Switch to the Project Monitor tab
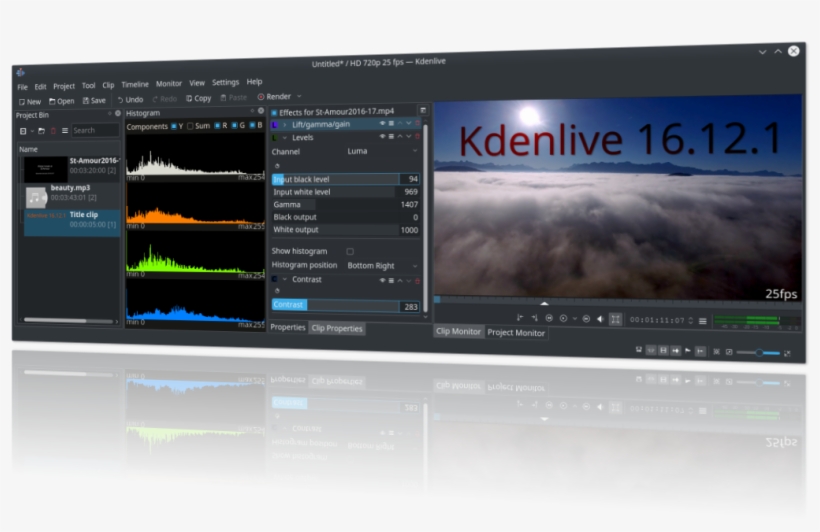The width and height of the screenshot is (820, 532). tap(516, 333)
